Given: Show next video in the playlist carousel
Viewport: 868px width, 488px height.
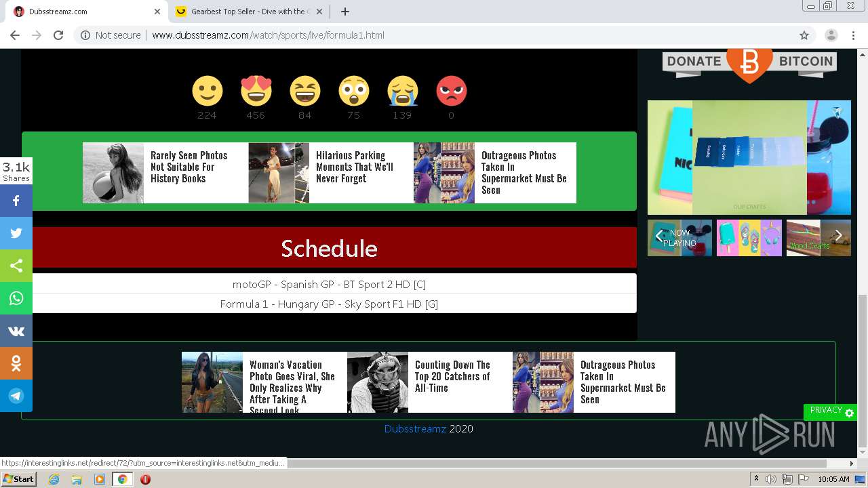Looking at the screenshot, I should pos(839,236).
